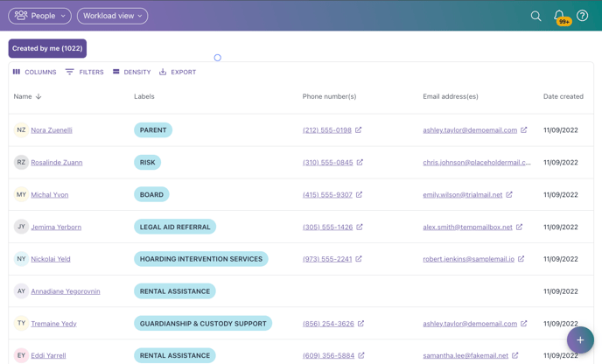
Task: Click the purple plus add button
Action: coord(579,339)
